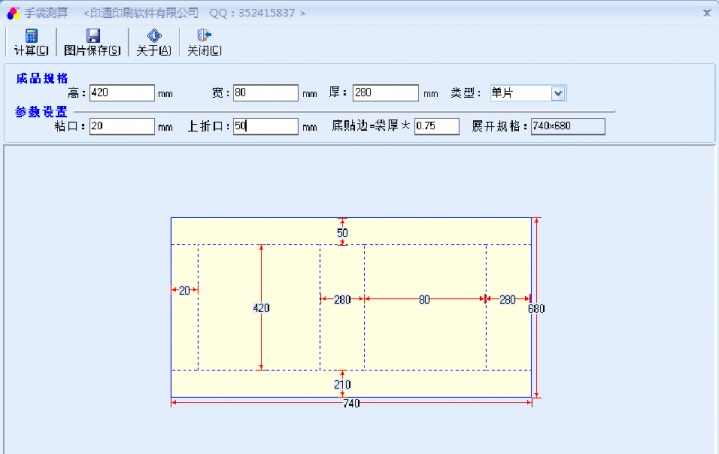Click the 680 total height dimension label

536,309
